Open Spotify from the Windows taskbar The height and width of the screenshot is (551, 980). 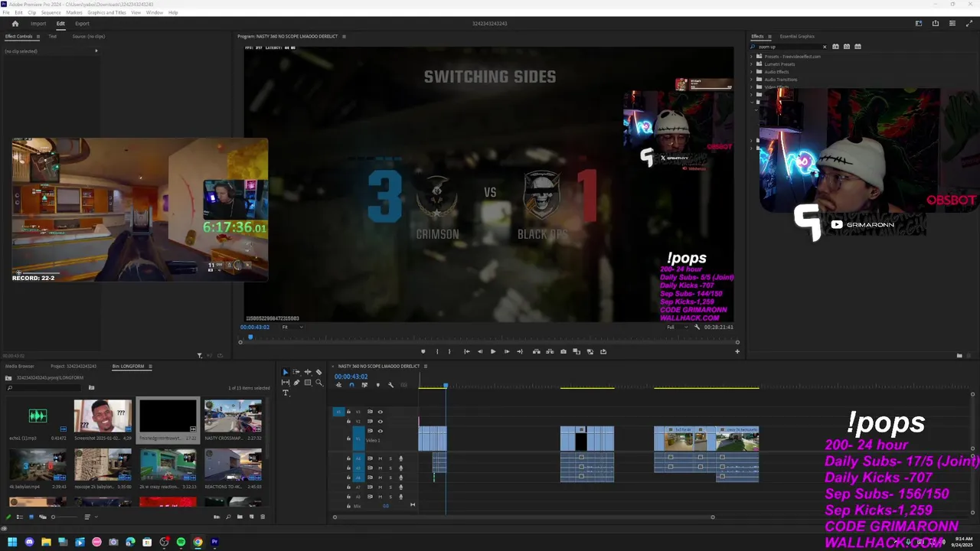181,542
